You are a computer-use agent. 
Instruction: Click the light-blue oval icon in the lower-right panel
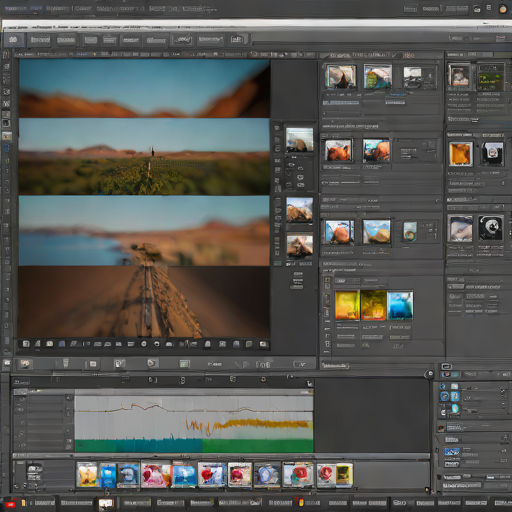tap(455, 408)
